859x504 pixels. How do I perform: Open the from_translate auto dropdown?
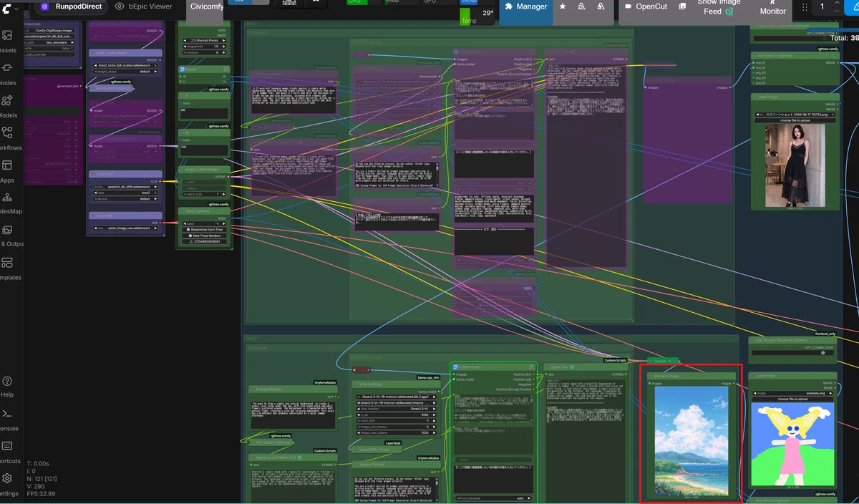[494, 498]
